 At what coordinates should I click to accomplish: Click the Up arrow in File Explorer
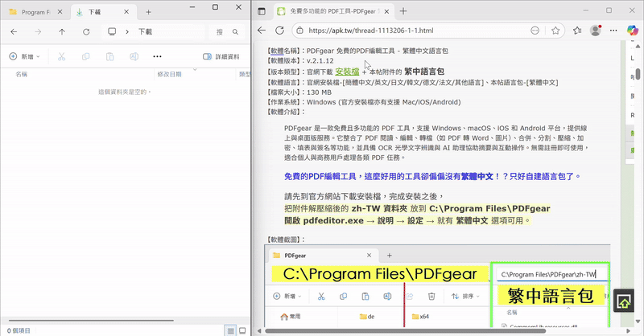point(62,32)
